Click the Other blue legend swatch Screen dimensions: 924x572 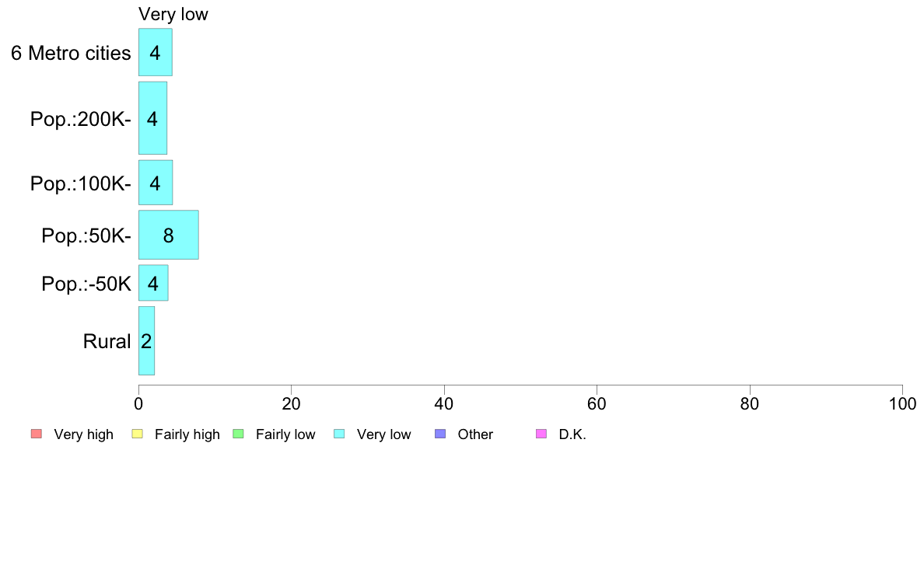[x=440, y=434]
